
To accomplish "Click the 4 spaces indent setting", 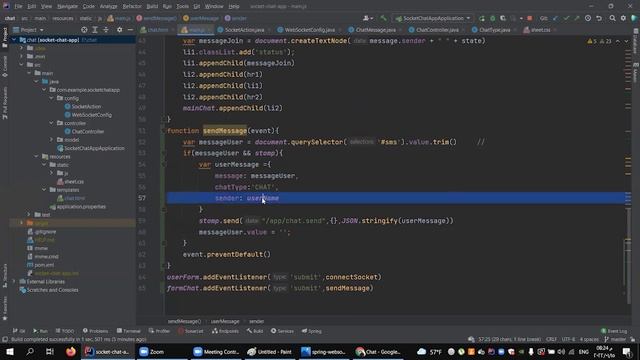I will (x=589, y=339).
